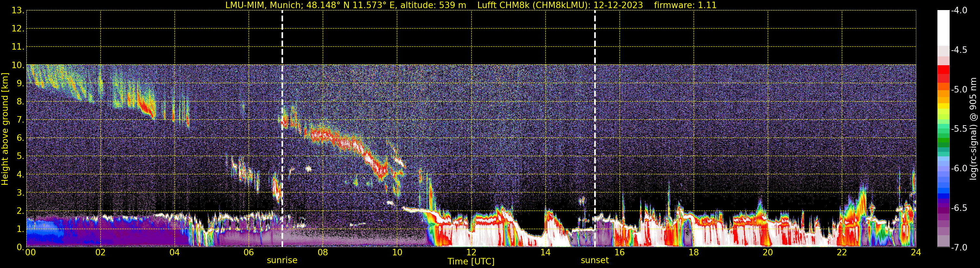Click the 'sunset' label below the axis

[x=595, y=261]
